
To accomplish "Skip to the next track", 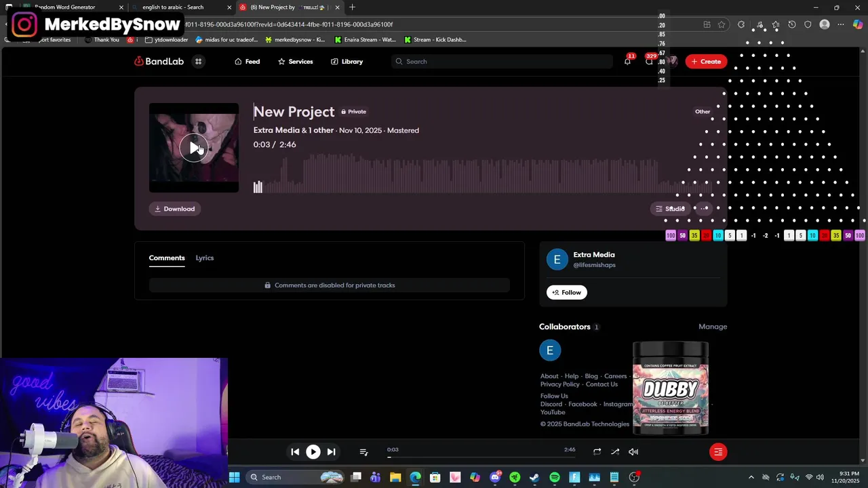I will click(331, 451).
